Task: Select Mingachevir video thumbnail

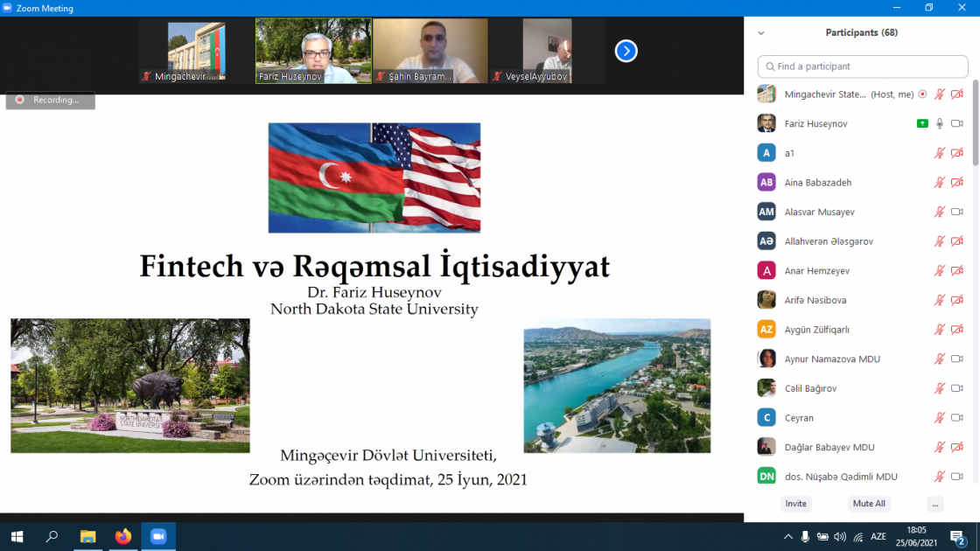Action: [x=196, y=51]
